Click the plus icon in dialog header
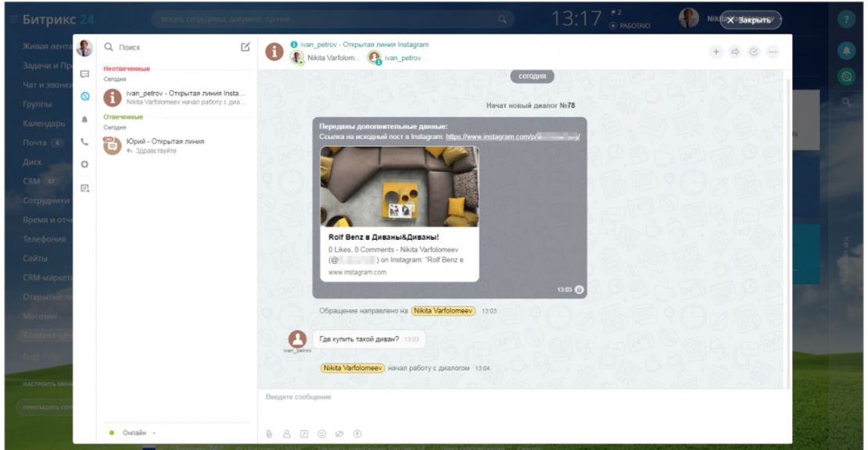This screenshot has width=868, height=450. coord(716,52)
